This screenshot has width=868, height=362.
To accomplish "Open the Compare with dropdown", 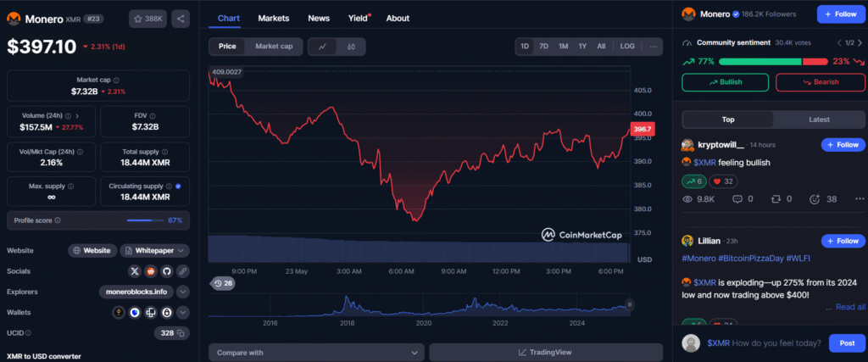I will [x=317, y=353].
